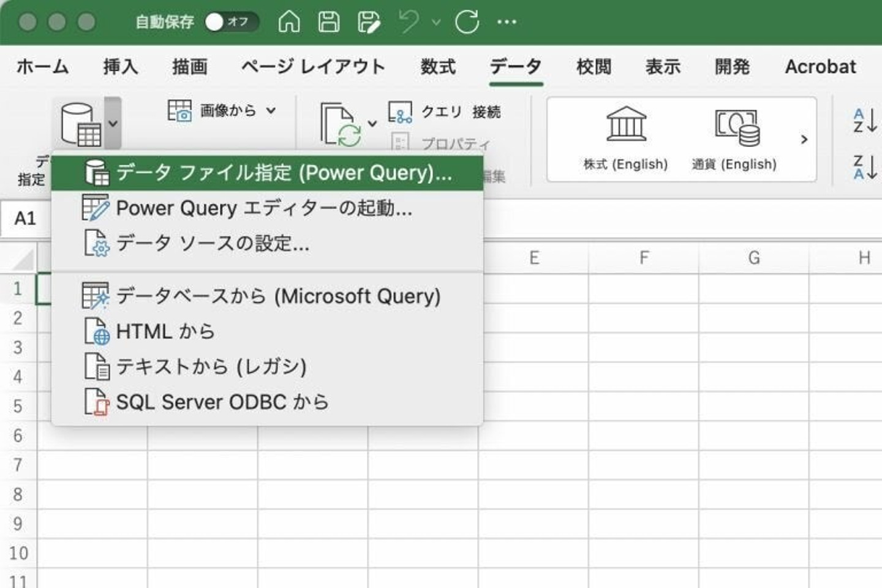Click the Microsoft Query database table icon
Screen dimensions: 882x588
(x=96, y=296)
